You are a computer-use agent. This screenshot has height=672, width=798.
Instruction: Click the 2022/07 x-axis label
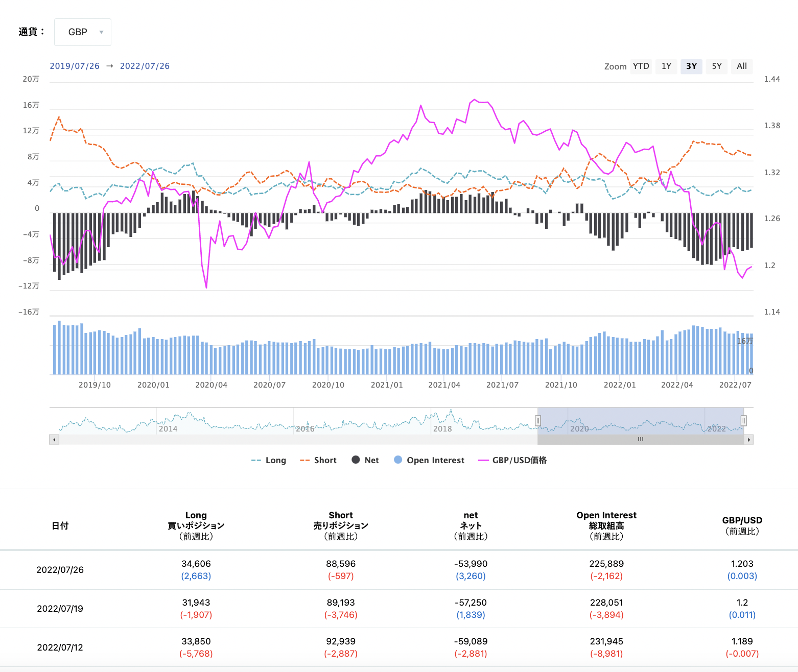coord(735,385)
